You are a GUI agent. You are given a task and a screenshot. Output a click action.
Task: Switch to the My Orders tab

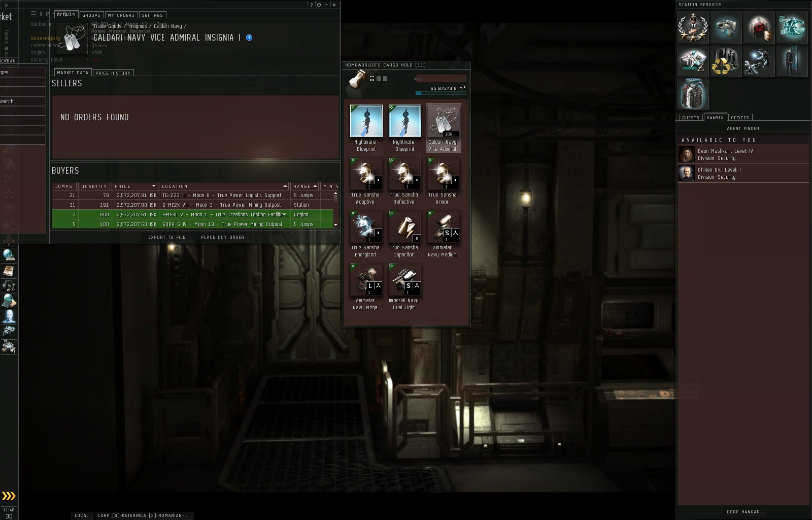(121, 15)
